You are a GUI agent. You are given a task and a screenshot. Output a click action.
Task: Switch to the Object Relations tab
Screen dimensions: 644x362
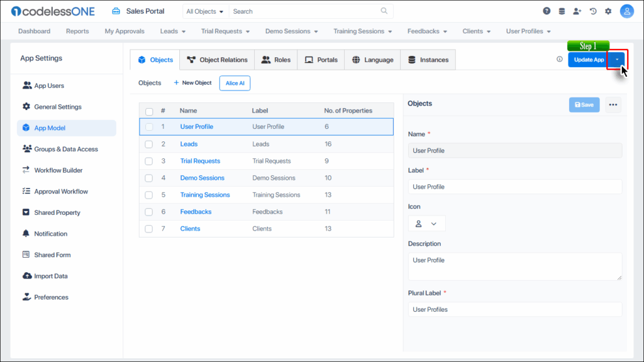[x=217, y=60]
